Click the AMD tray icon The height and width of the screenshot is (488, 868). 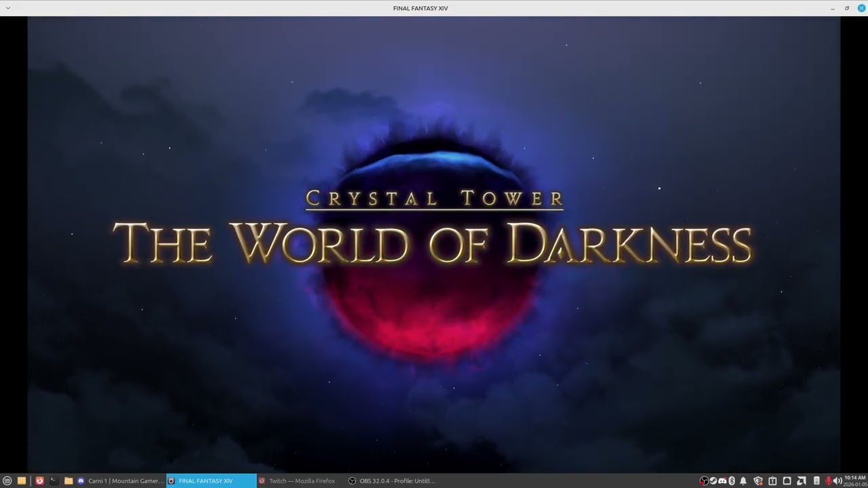(802, 481)
